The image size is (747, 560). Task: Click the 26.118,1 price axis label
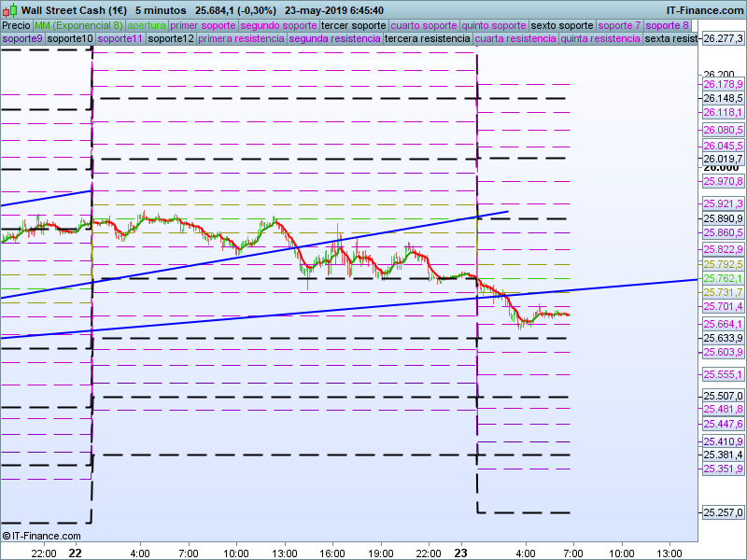tap(723, 112)
